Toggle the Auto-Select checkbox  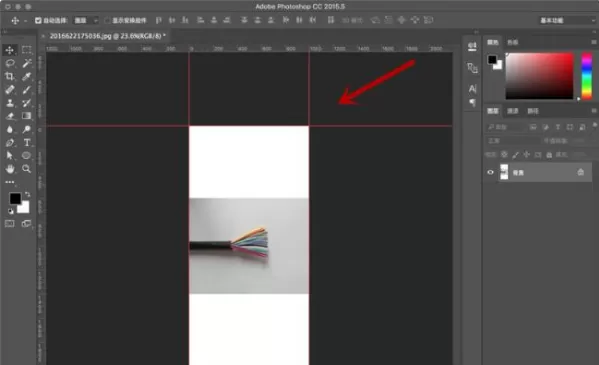coord(38,20)
